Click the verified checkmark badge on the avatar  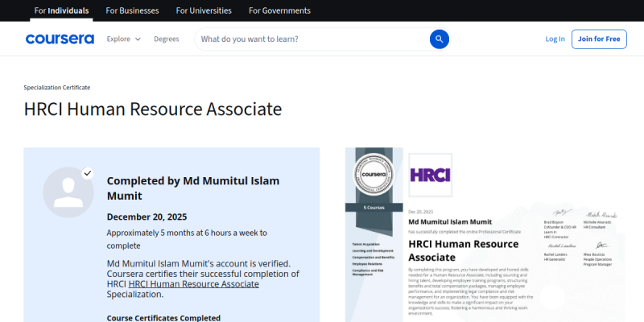point(87,173)
